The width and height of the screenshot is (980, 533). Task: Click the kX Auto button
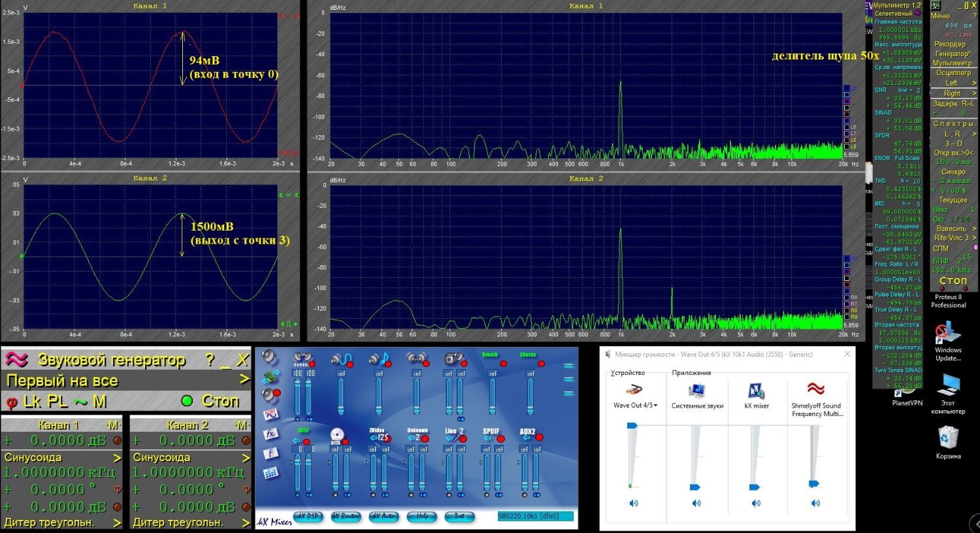(384, 517)
